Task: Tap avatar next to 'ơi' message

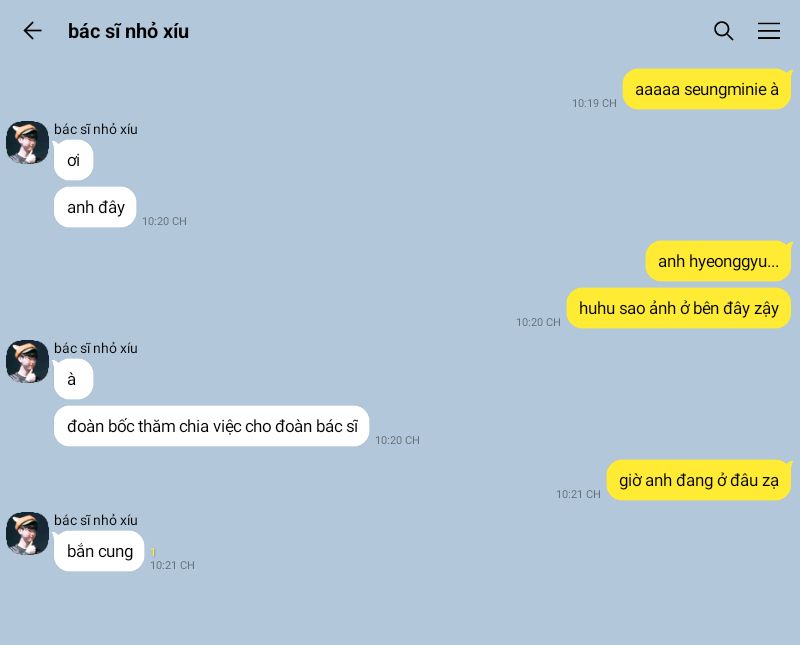Action: click(x=28, y=142)
